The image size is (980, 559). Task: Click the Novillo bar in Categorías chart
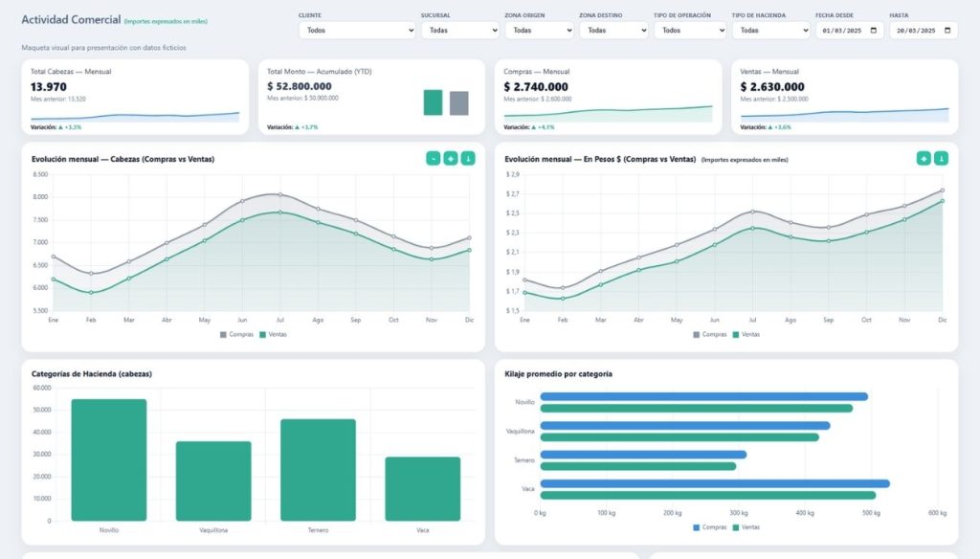tap(109, 459)
